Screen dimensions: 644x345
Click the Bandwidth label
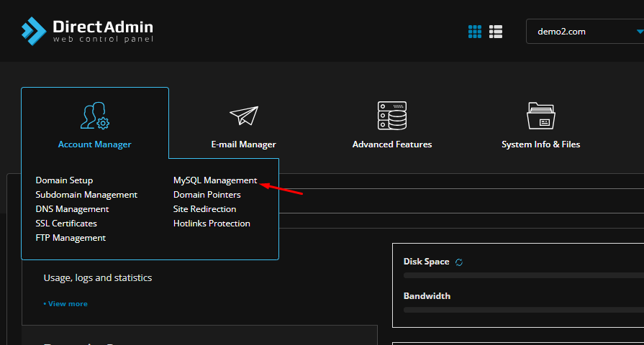427,296
